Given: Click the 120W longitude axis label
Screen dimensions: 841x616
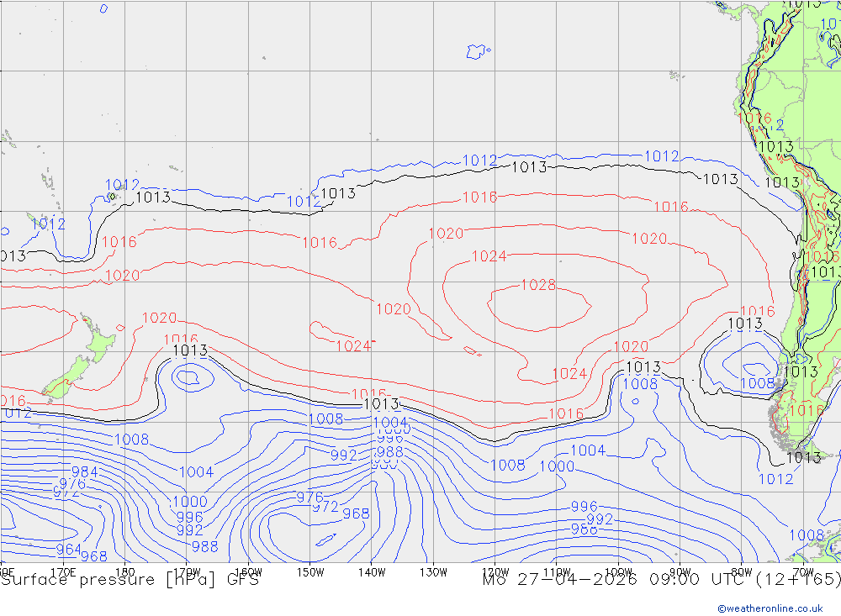Looking at the screenshot, I should (x=495, y=572).
